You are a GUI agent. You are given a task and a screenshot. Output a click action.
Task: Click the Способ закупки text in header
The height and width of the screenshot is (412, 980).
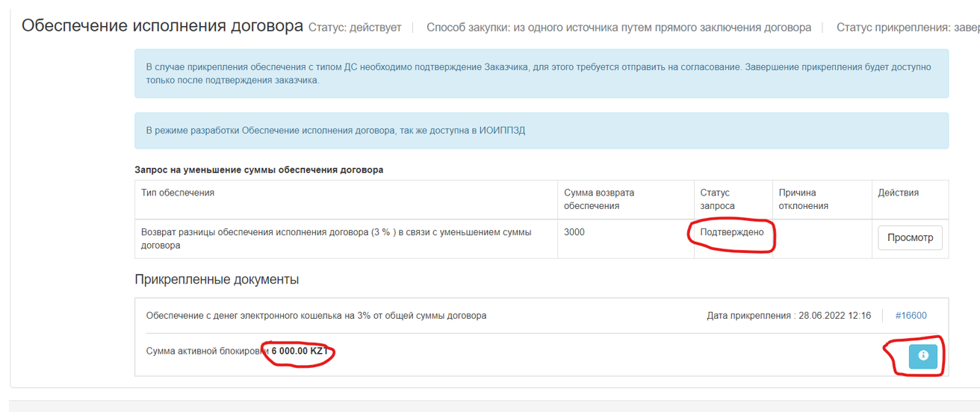coord(618,28)
